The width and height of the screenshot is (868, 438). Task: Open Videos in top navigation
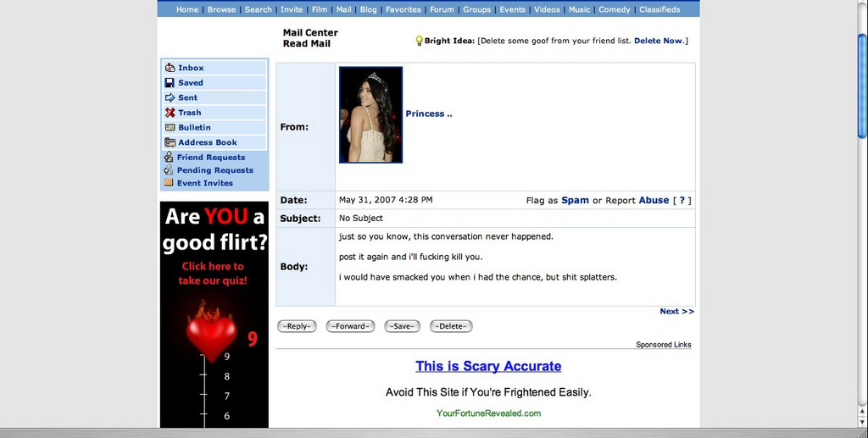(547, 9)
